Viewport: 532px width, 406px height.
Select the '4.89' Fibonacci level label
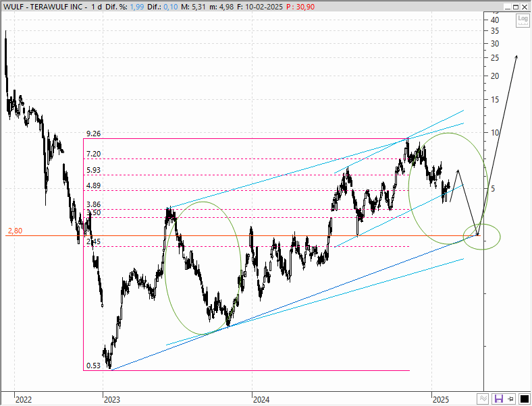click(x=94, y=185)
